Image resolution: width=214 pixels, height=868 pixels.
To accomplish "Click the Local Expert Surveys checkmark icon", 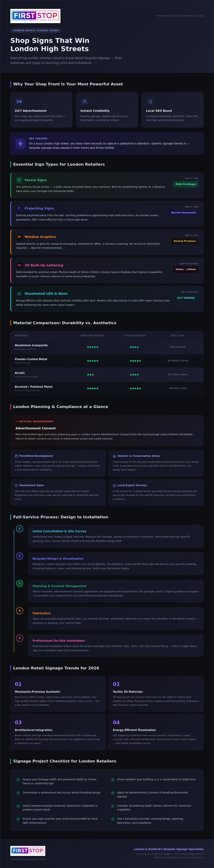I will coord(114,486).
